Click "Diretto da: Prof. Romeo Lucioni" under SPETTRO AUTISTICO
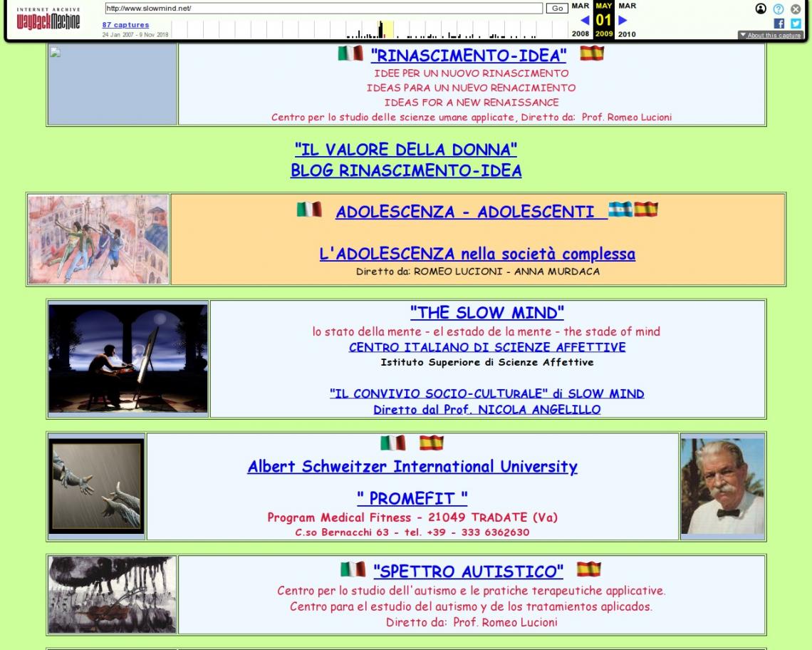Image resolution: width=812 pixels, height=650 pixels. point(472,622)
